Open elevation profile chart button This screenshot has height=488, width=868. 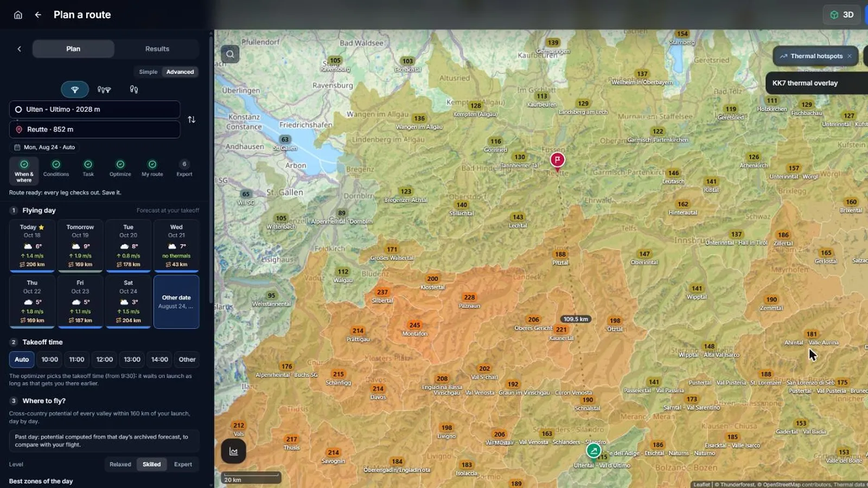[233, 451]
